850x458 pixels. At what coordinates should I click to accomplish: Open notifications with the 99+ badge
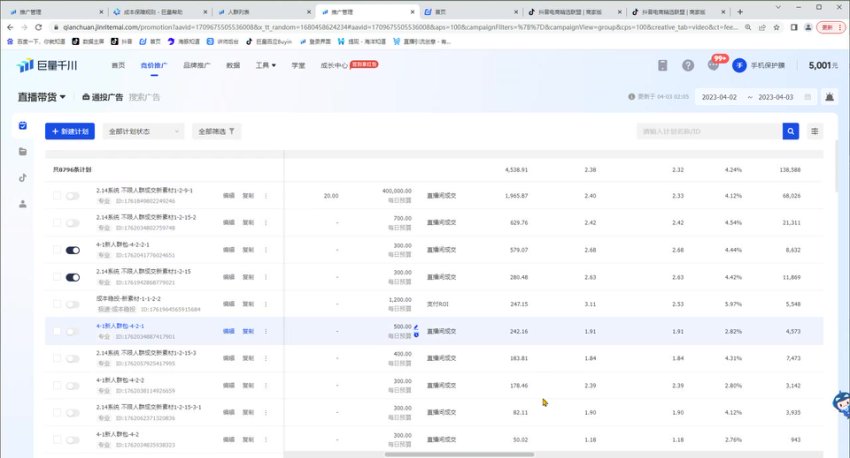pos(713,65)
